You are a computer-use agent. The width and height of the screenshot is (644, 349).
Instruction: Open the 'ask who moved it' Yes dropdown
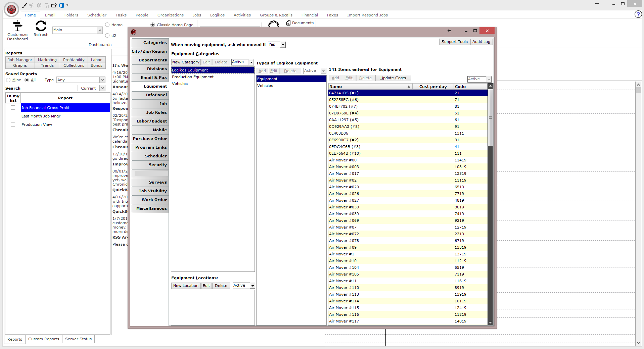pyautogui.click(x=283, y=45)
